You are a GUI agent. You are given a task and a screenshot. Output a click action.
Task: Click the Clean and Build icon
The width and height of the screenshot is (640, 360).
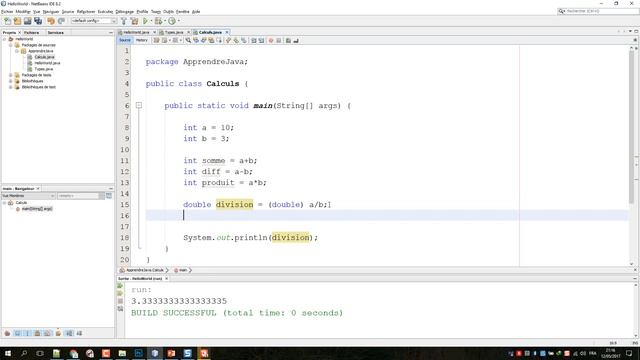pos(134,21)
